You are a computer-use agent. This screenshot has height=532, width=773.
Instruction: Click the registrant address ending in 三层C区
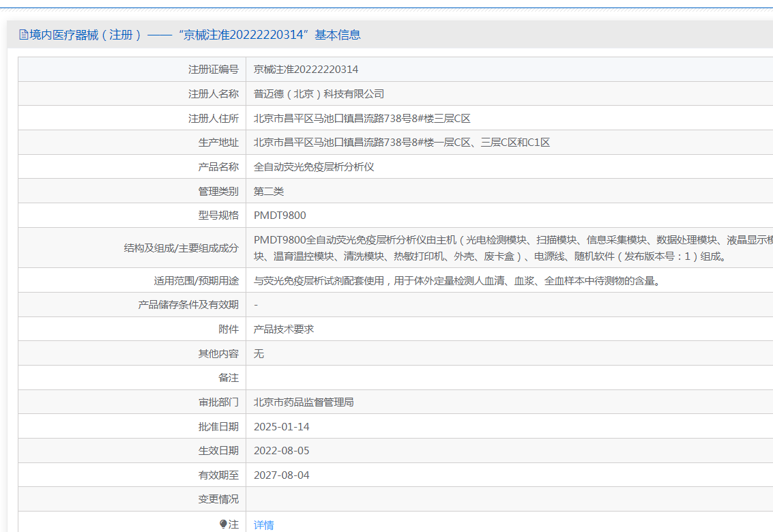[x=362, y=118]
